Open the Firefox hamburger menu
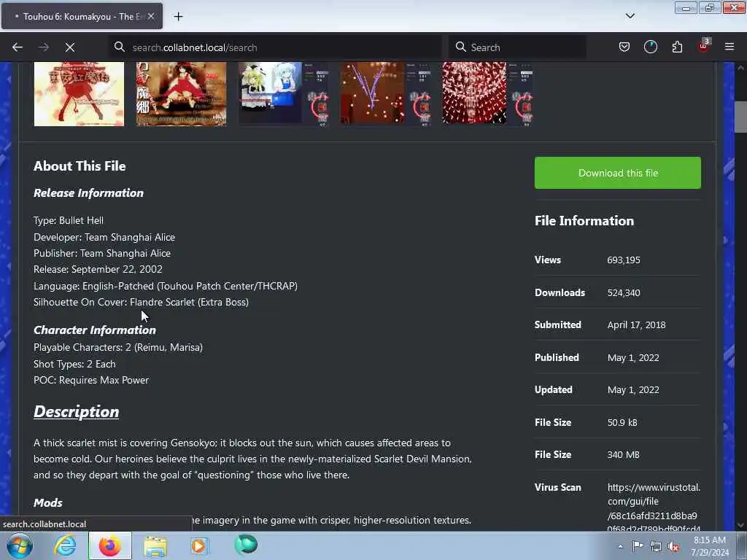Image resolution: width=747 pixels, height=560 pixels. click(729, 47)
